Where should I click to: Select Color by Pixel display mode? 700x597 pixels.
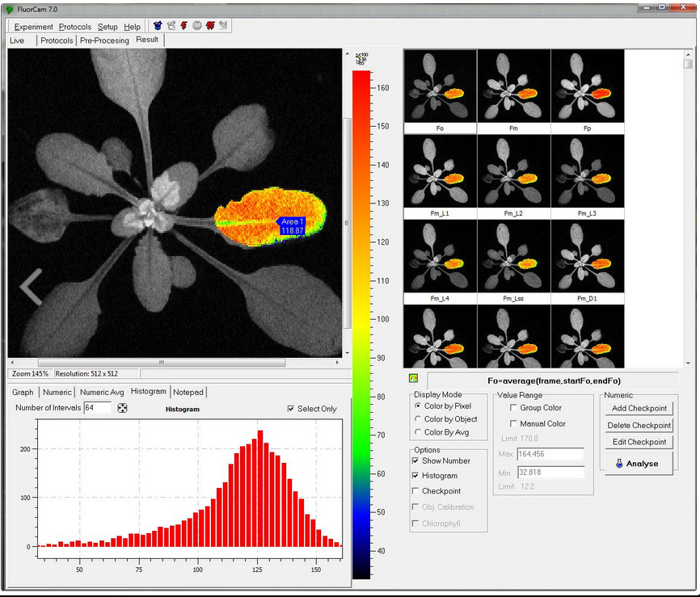tap(418, 406)
